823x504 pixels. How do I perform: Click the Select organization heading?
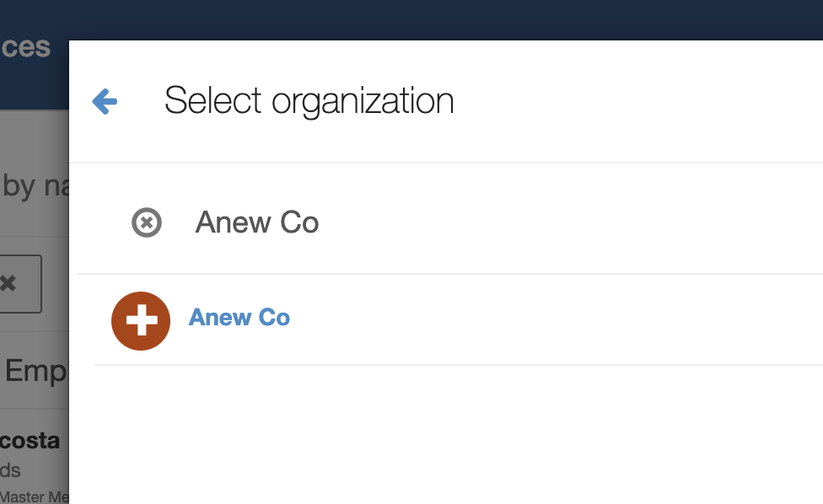309,100
